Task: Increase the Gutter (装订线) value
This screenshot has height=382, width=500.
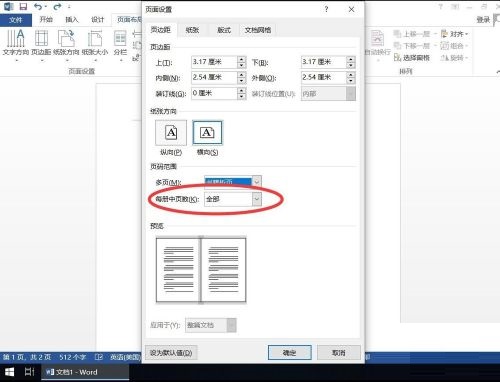Action: [241, 90]
